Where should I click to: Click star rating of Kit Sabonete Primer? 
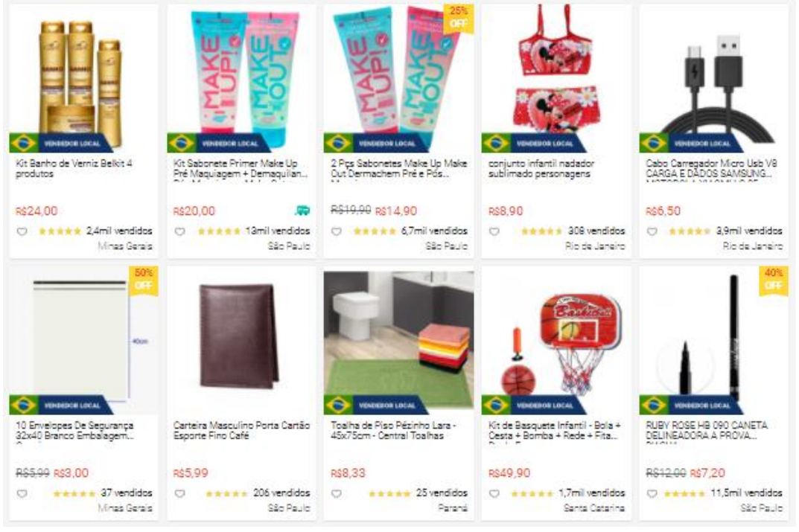219,231
